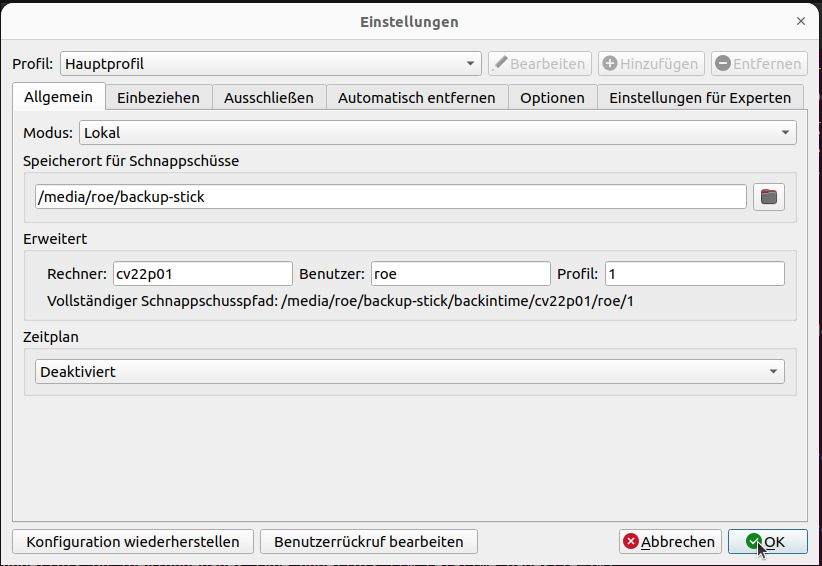The width and height of the screenshot is (822, 566).
Task: Click the Hinzufügen profile button
Action: point(651,64)
